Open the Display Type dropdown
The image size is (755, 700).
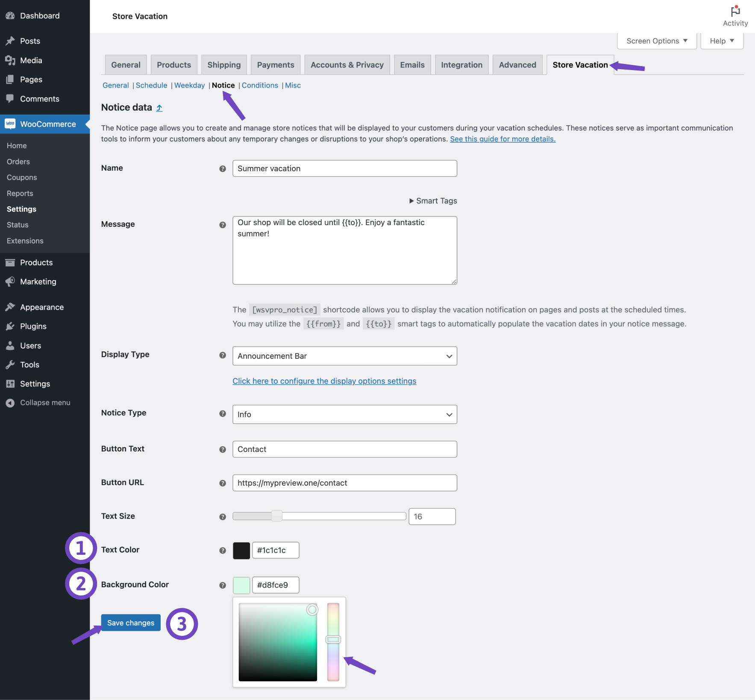click(x=344, y=356)
